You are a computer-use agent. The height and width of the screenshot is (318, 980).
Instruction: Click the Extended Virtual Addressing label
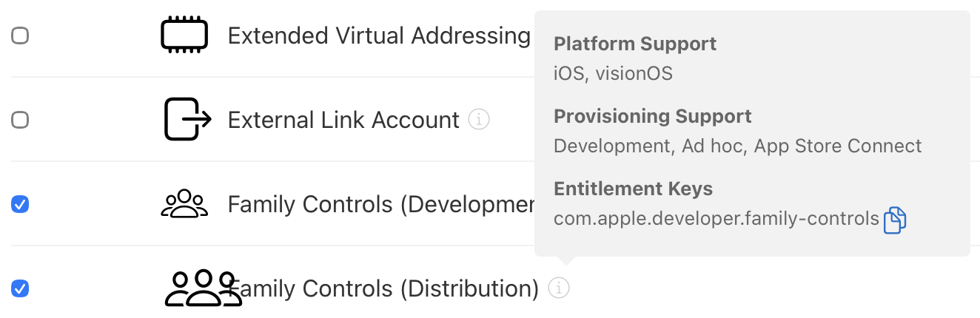click(379, 35)
